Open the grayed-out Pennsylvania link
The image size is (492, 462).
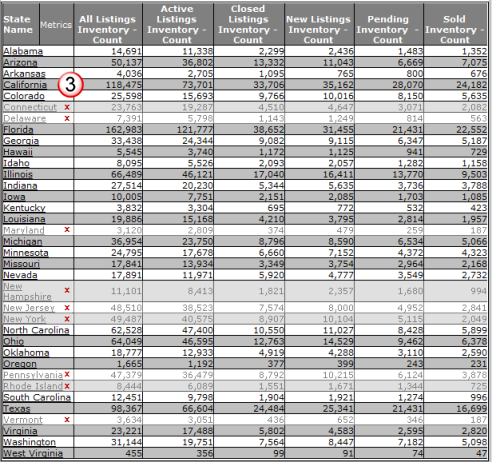(33, 375)
